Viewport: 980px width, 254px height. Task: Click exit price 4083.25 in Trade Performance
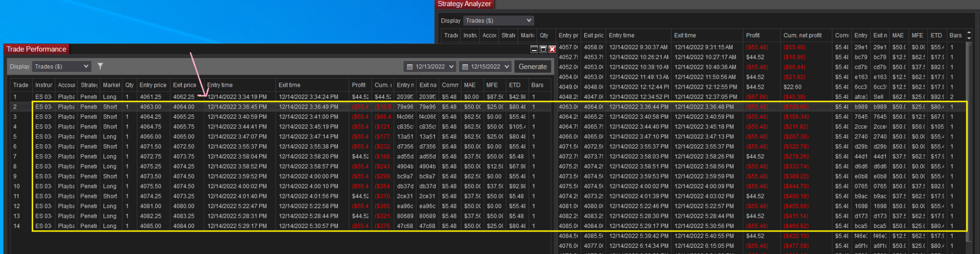(x=184, y=216)
